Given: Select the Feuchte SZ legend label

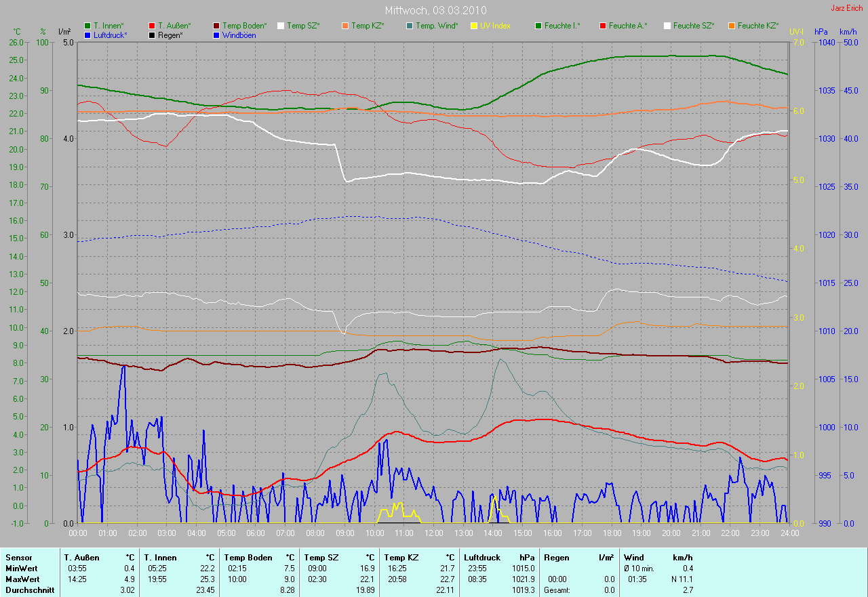Looking at the screenshot, I should 694,26.
